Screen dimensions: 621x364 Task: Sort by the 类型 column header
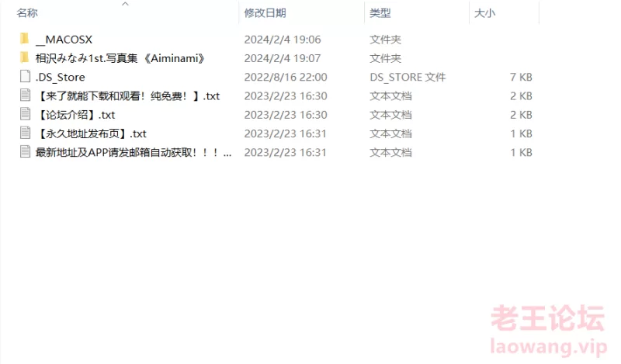[x=380, y=13]
